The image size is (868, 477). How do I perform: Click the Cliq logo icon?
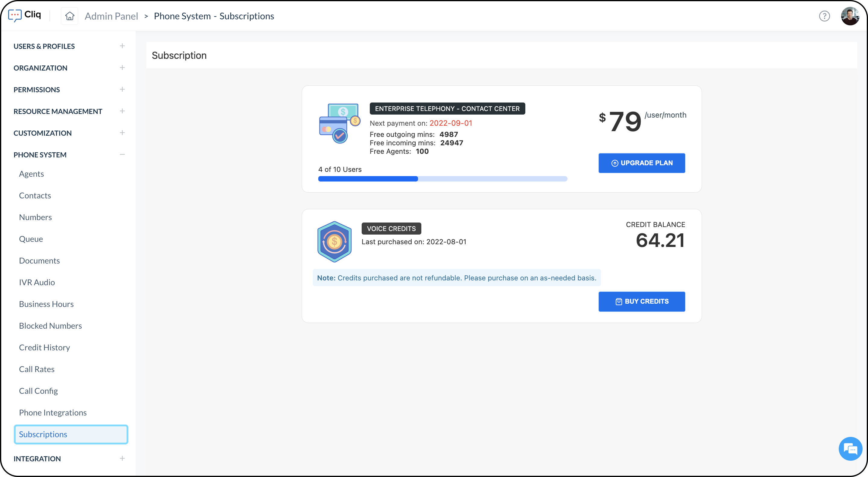point(15,15)
